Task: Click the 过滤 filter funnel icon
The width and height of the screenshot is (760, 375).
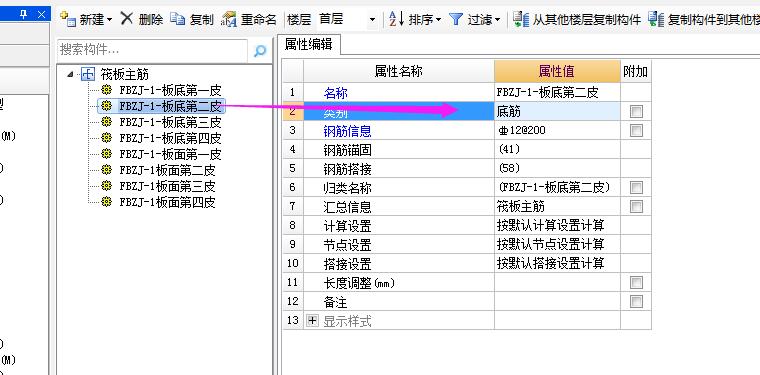Action: (x=456, y=19)
